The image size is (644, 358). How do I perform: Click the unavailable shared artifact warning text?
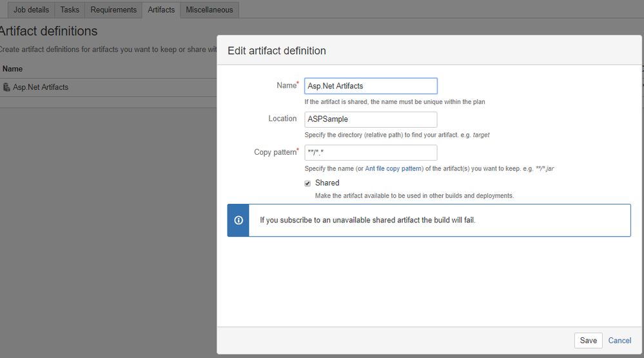coord(367,221)
